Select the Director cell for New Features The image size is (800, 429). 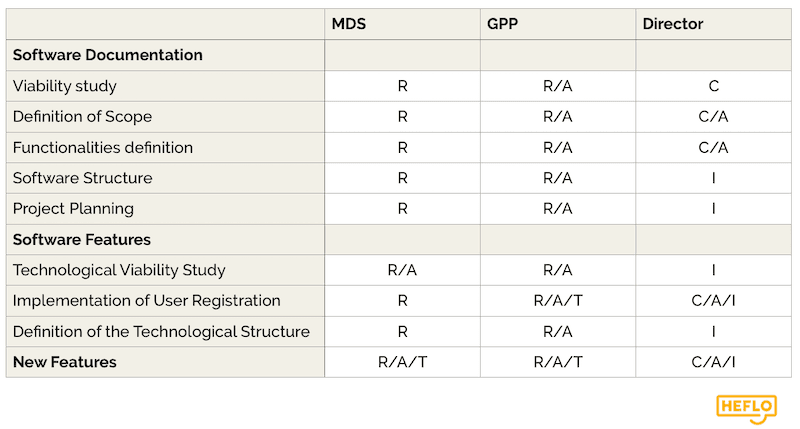(713, 362)
